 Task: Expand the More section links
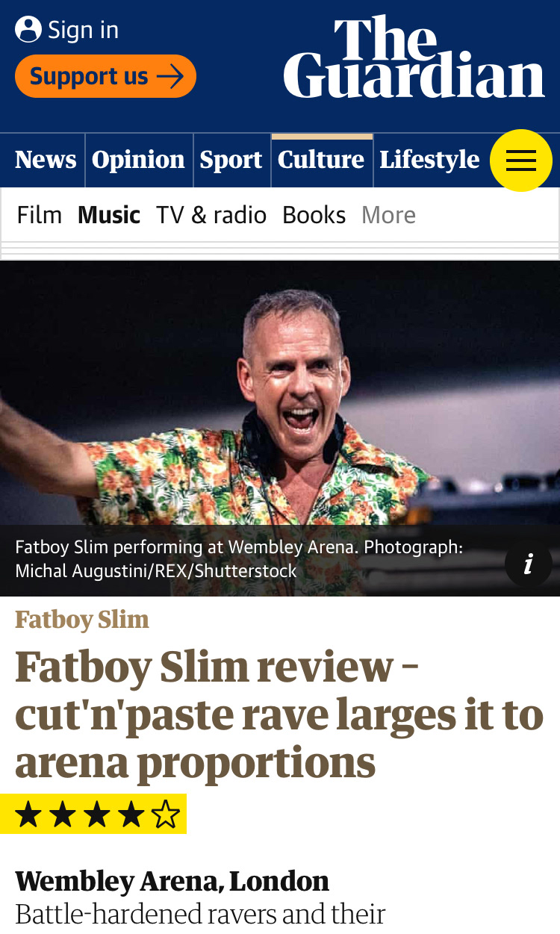click(x=388, y=215)
